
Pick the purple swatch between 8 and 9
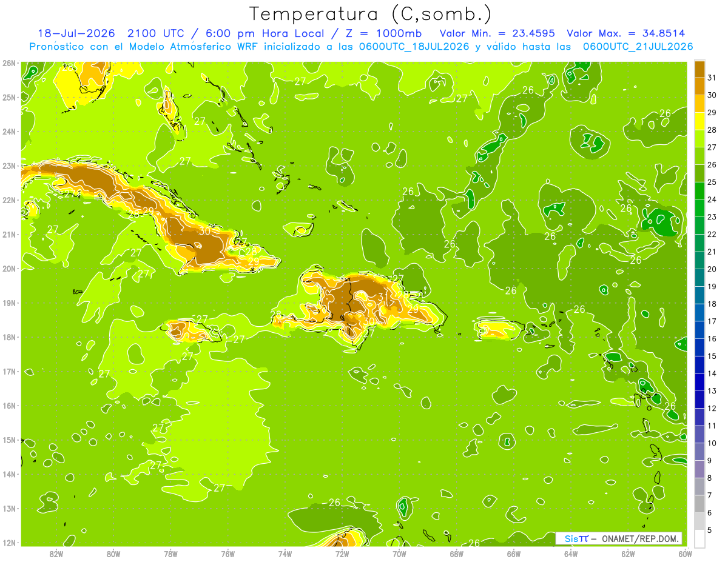(699, 469)
